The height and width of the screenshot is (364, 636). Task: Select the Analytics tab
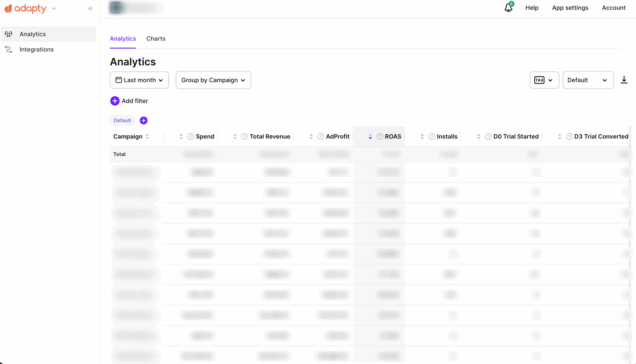tap(123, 39)
